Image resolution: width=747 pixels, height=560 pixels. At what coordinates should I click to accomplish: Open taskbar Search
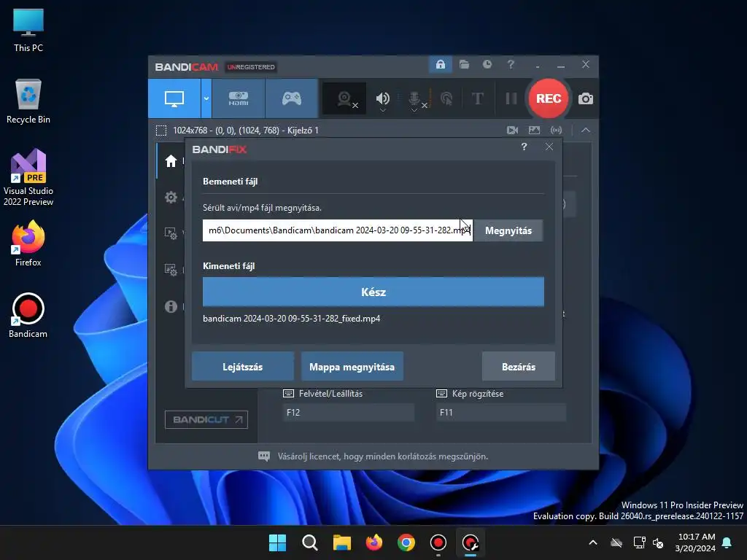(x=309, y=542)
